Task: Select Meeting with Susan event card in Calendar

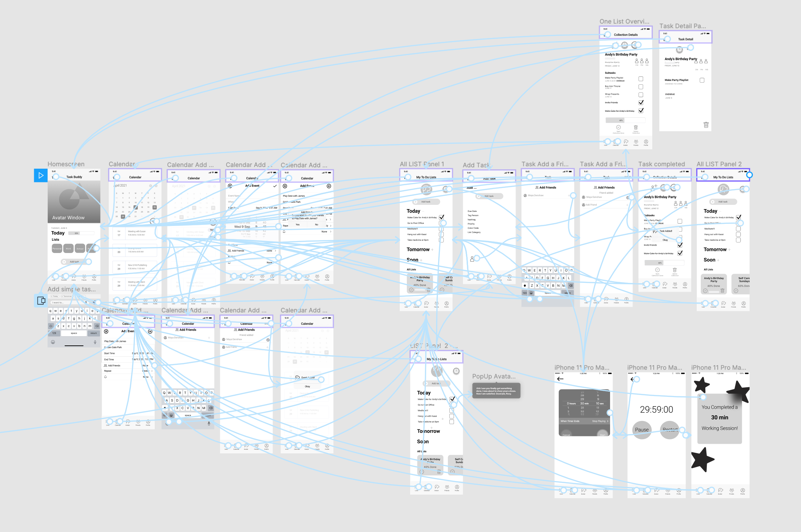Action: point(135,233)
